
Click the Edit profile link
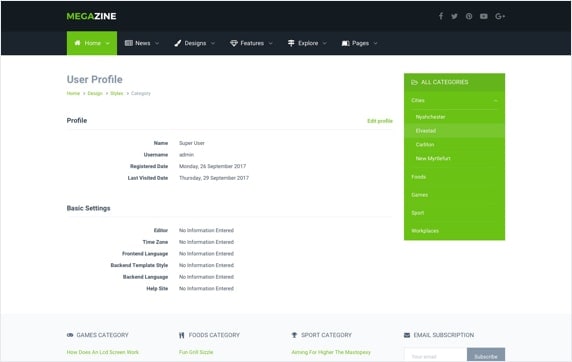coord(380,121)
